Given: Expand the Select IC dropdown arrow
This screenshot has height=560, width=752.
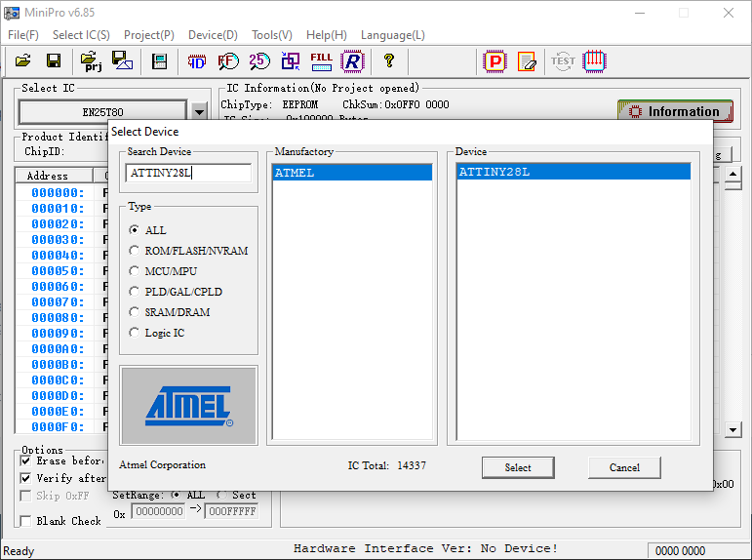Looking at the screenshot, I should pos(199,112).
